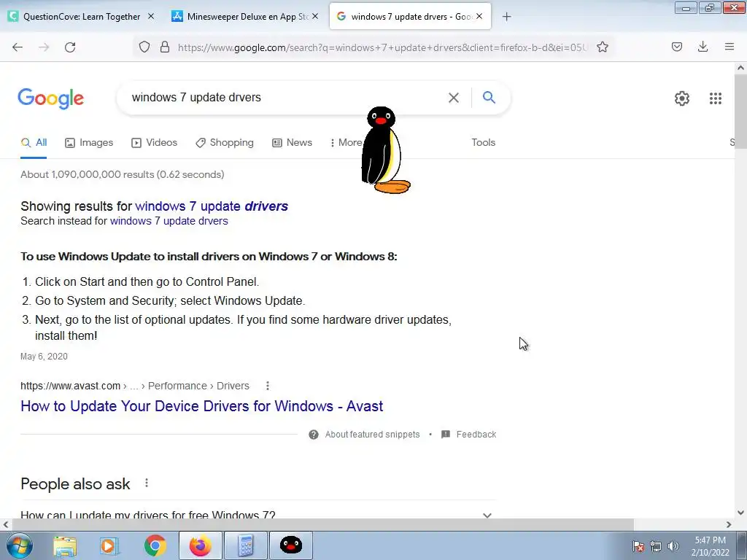Click the horizontal scrollbar left arrow
This screenshot has width=747, height=560.
[x=6, y=525]
